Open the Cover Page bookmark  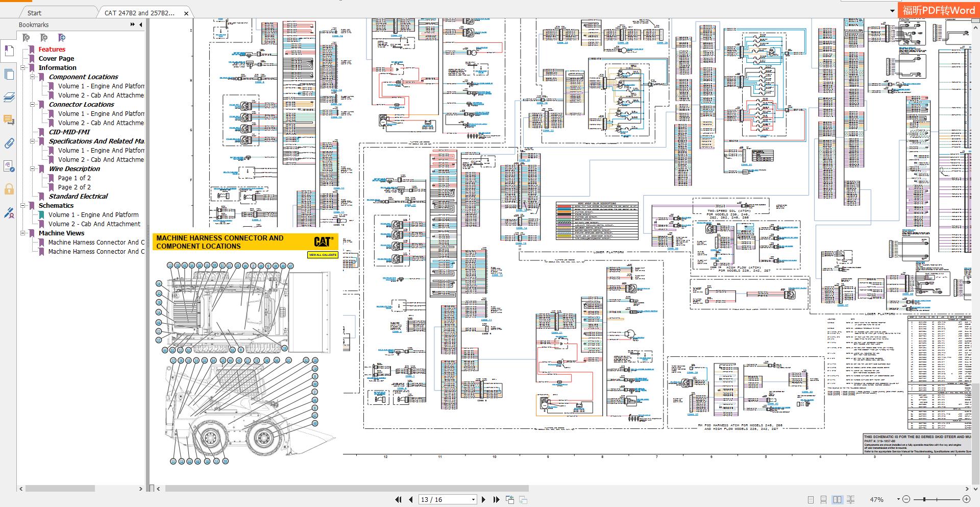click(x=56, y=59)
